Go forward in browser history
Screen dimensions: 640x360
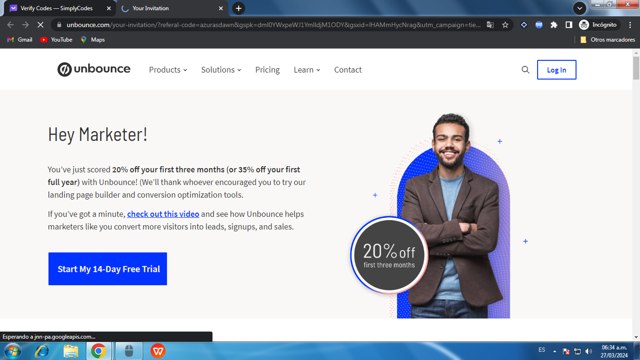click(25, 25)
